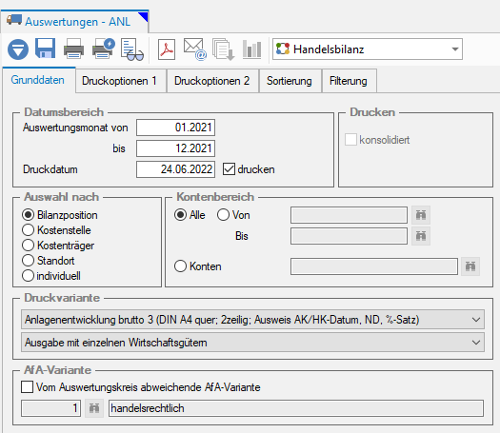Search account for Bis field with binoculars

421,236
